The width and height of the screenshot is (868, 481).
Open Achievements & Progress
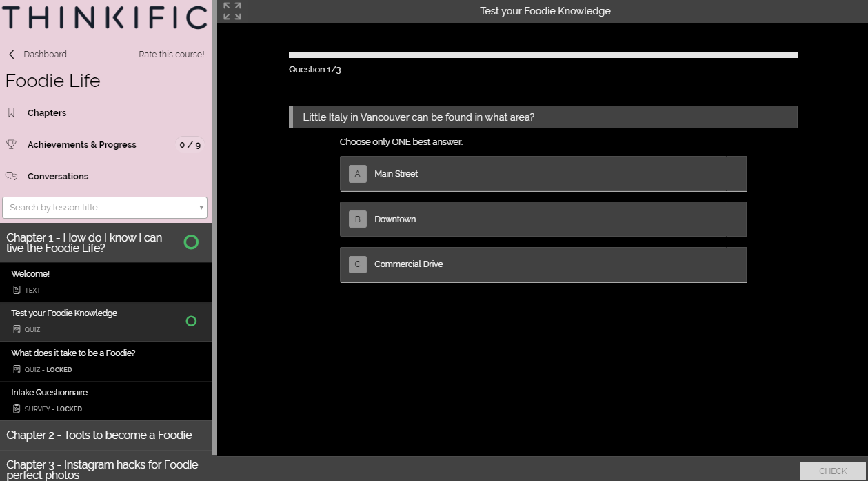point(82,144)
